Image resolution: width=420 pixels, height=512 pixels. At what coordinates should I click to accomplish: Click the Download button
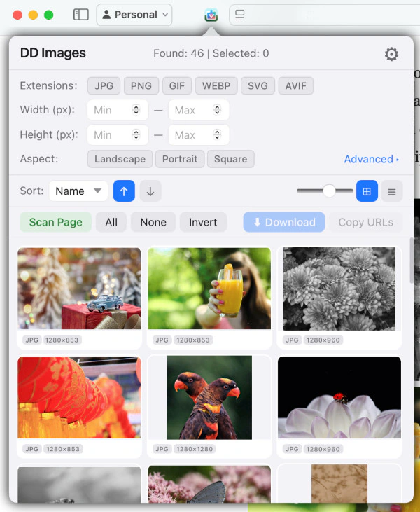click(284, 222)
